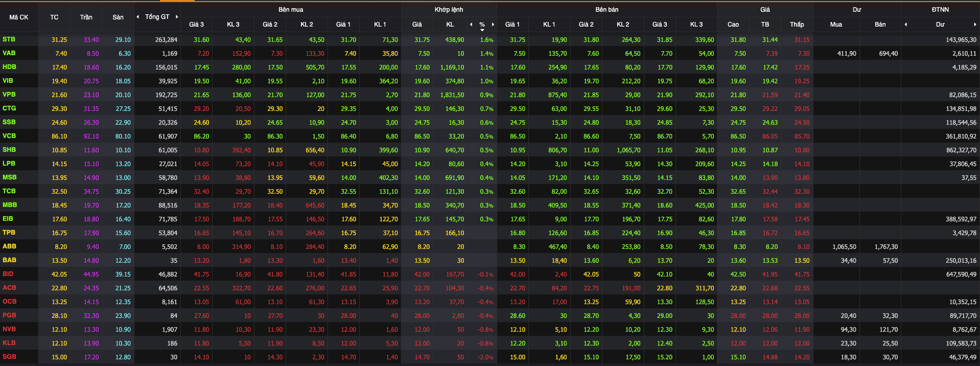Open the PGB stock symbol
Screen dimensions: 980x366
9,315
